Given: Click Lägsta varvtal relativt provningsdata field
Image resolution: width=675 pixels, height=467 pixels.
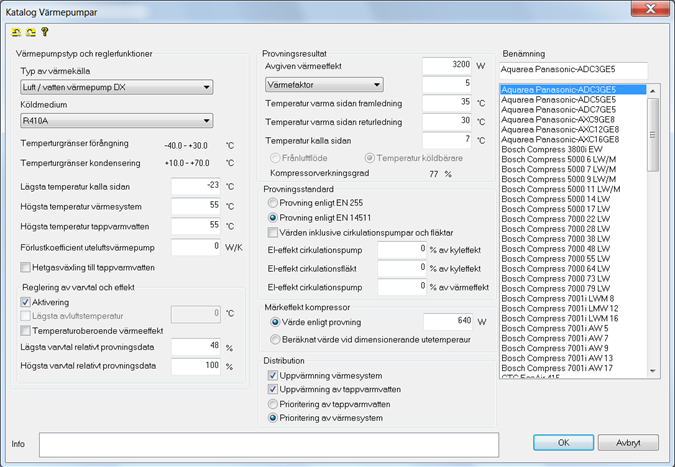Looking at the screenshot, I should 196,346.
